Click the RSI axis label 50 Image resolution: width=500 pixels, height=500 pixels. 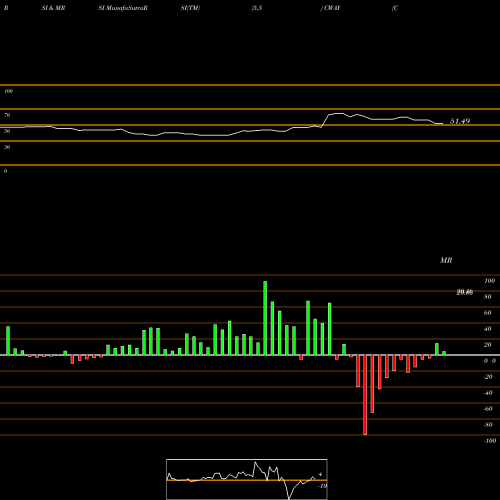(x=7, y=131)
